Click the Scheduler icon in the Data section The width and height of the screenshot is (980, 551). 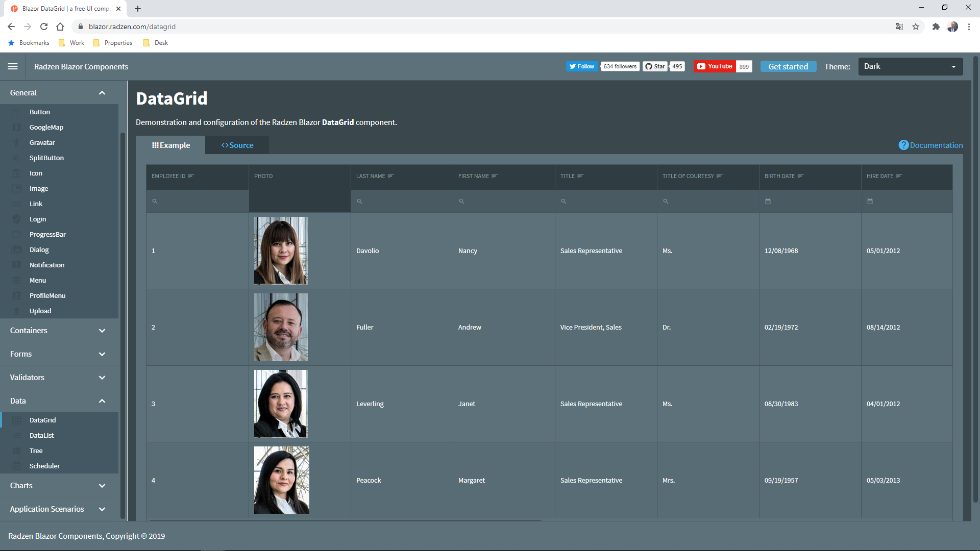tap(16, 466)
